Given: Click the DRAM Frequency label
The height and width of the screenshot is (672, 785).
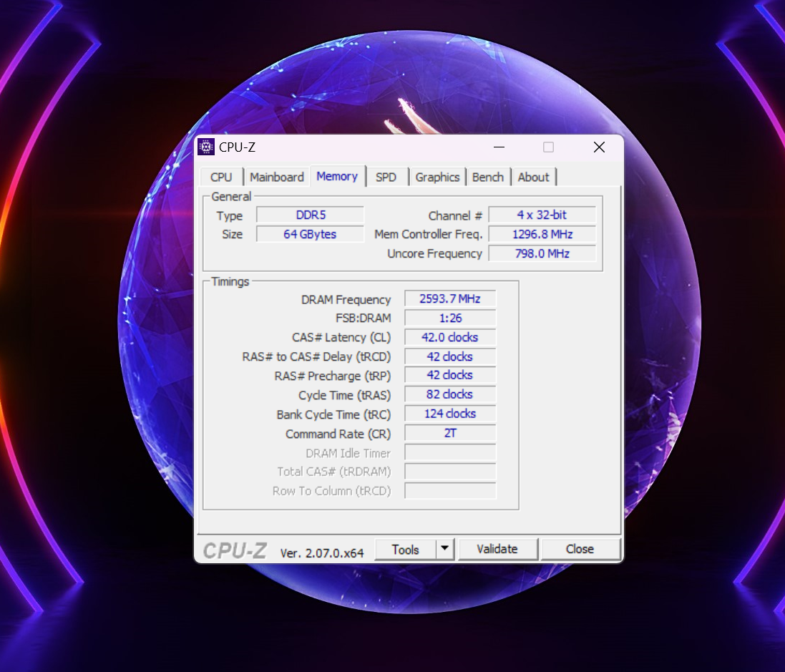Looking at the screenshot, I should click(x=346, y=299).
